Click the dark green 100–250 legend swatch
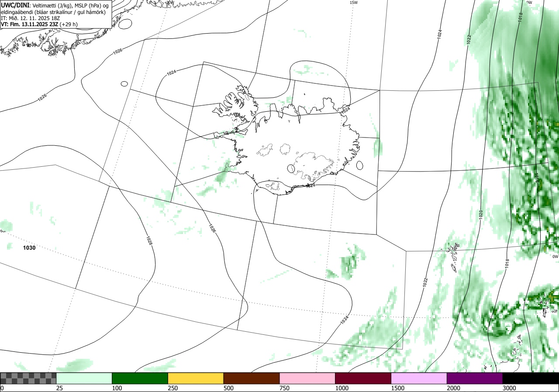This screenshot has height=392, width=559. [x=140, y=378]
